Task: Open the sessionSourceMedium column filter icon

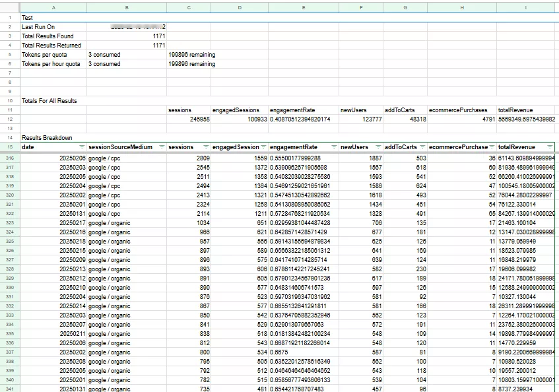Action: [x=162, y=147]
